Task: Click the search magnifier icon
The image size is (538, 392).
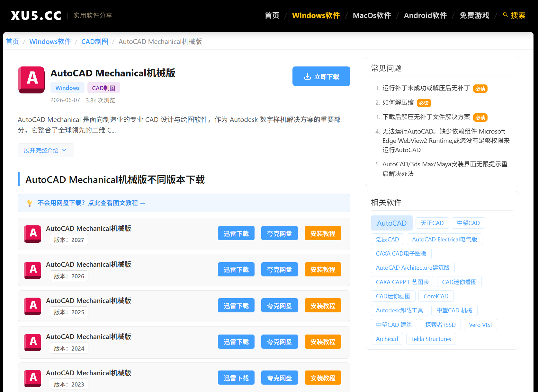Action: coord(505,15)
